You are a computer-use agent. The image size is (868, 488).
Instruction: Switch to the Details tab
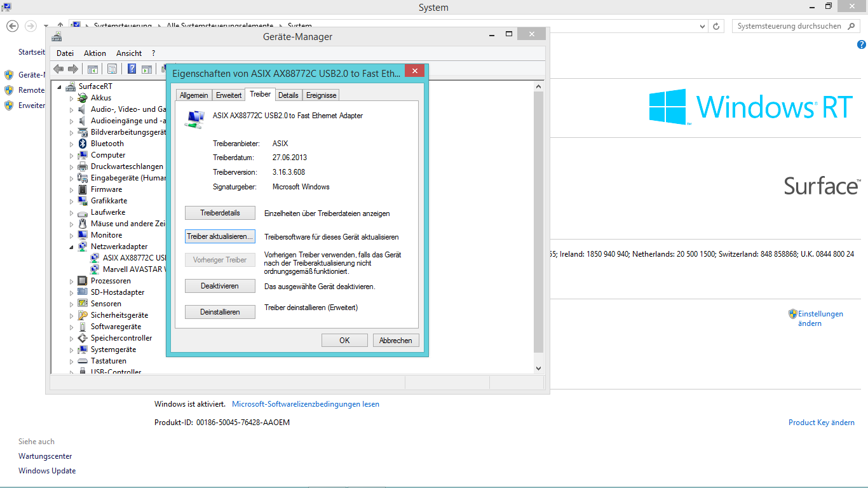point(288,95)
